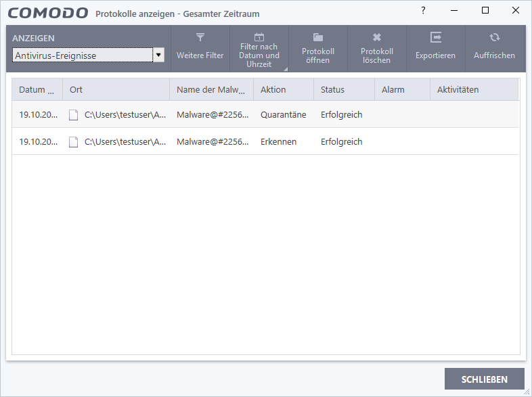Click the Exportieren icon

tap(435, 38)
